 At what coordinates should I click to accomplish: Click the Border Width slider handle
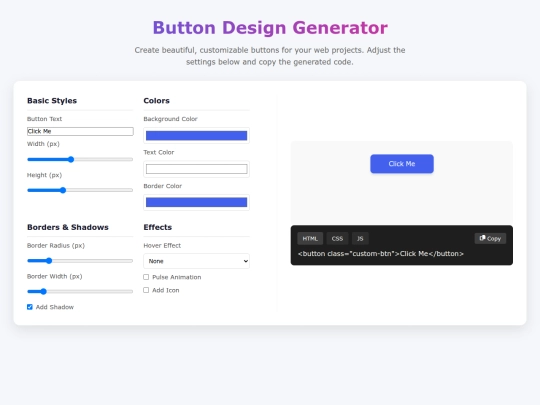coord(43,292)
